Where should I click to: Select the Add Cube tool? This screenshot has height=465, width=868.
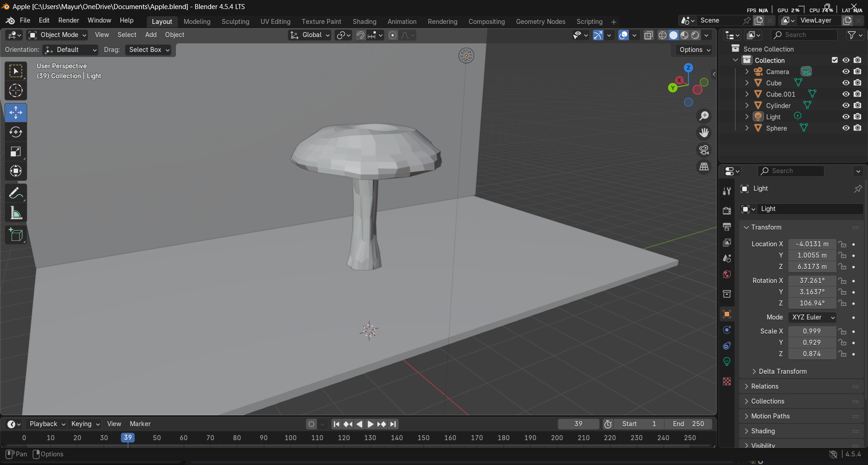[x=16, y=235]
